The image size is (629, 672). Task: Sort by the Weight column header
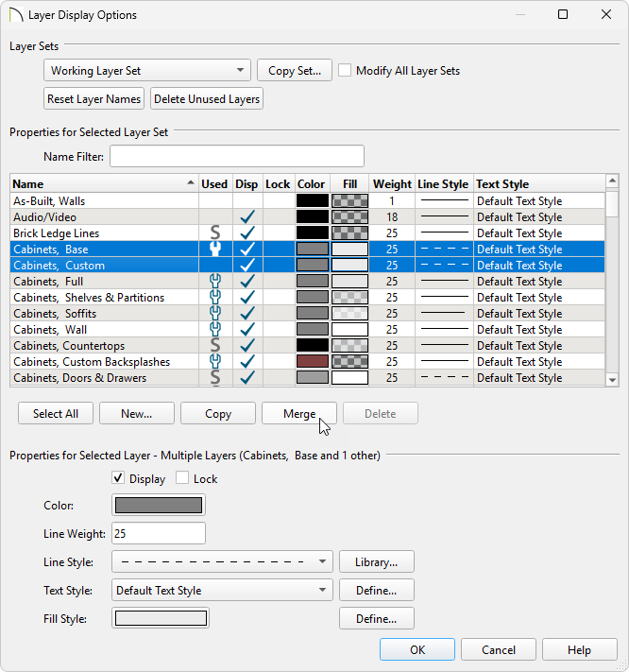click(x=392, y=184)
